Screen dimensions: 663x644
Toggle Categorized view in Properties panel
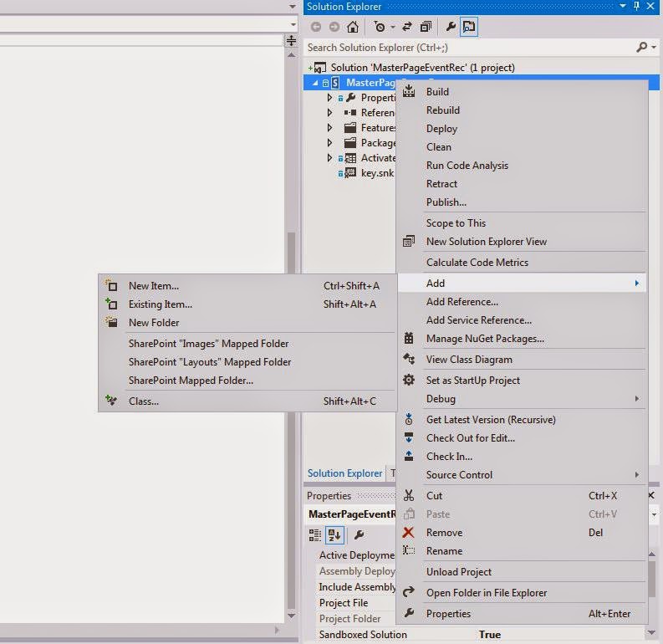coord(315,535)
